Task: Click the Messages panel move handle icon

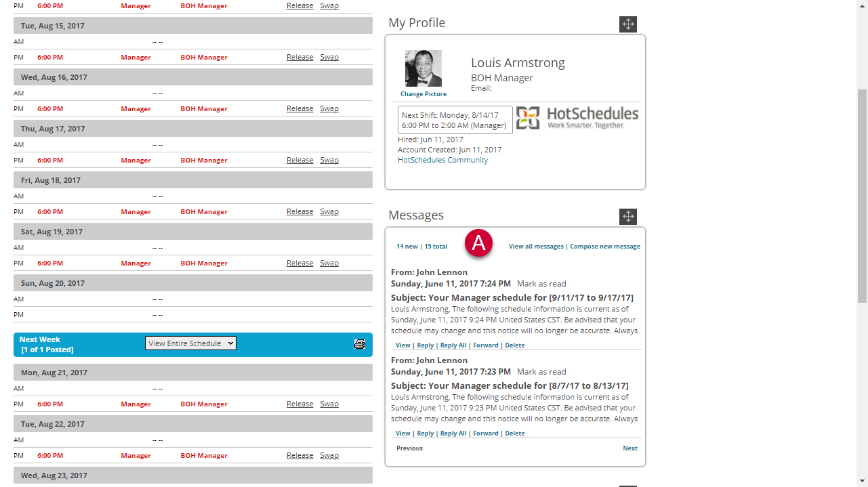Action: pos(627,217)
